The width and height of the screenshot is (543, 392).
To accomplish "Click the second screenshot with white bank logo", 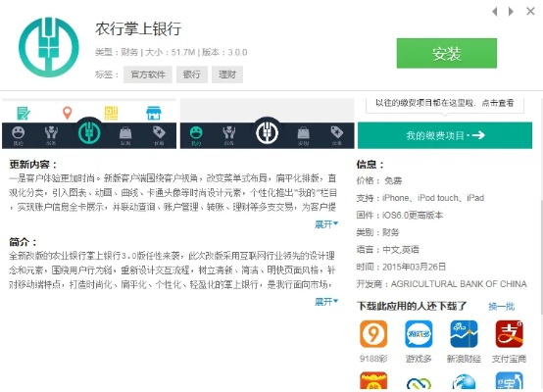I will click(267, 123).
